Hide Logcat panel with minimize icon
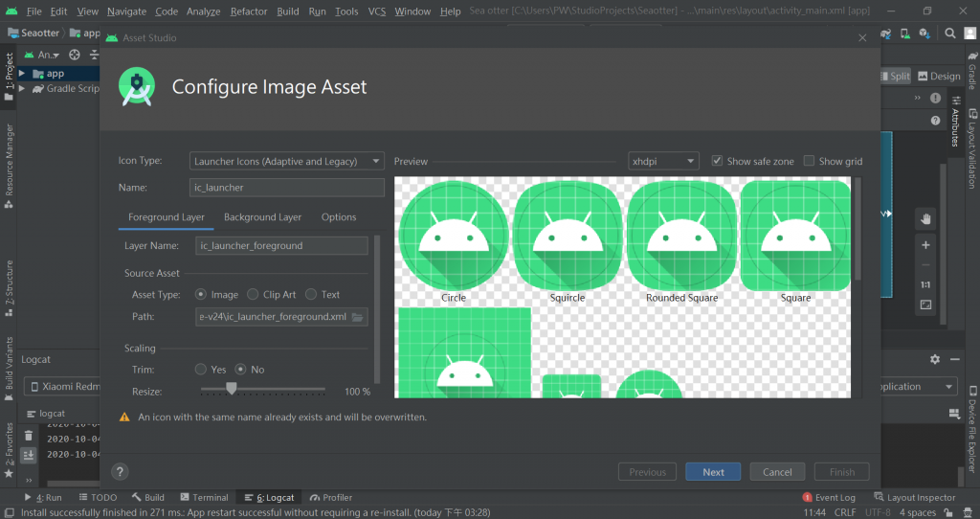 click(954, 359)
